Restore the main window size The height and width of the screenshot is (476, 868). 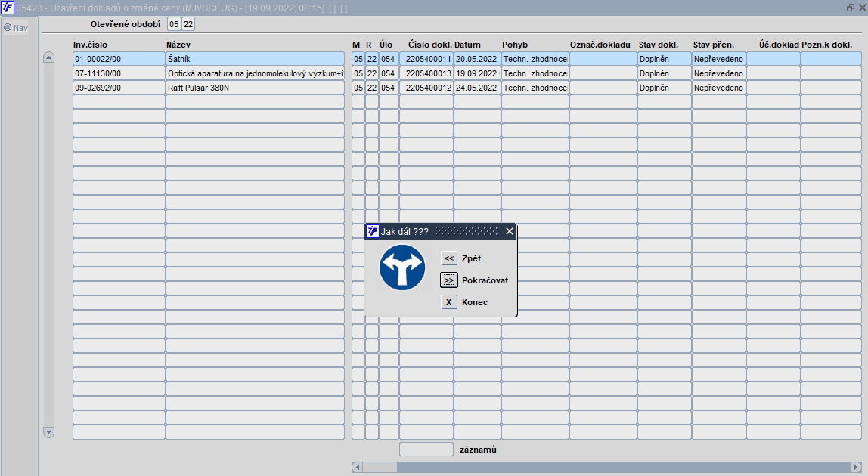pyautogui.click(x=851, y=8)
